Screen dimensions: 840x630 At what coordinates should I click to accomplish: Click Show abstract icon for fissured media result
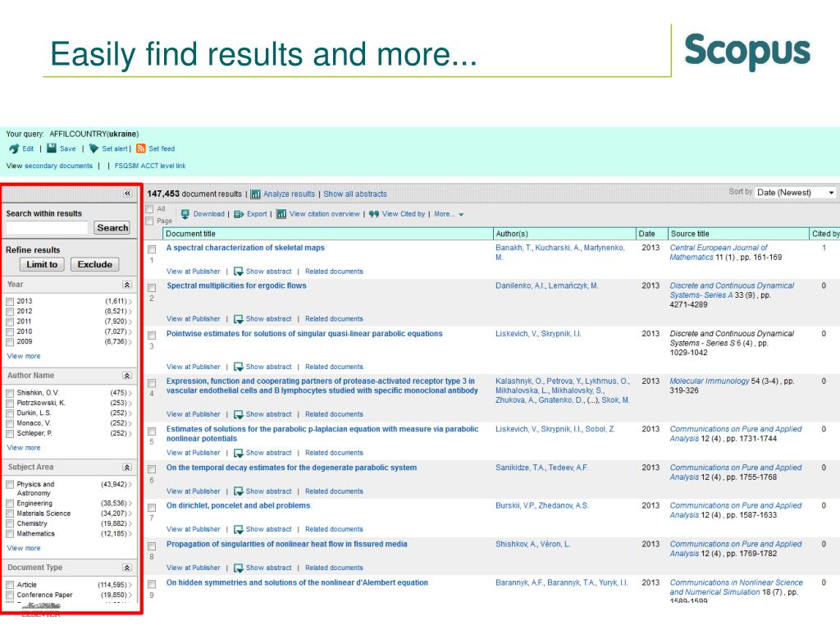point(239,568)
